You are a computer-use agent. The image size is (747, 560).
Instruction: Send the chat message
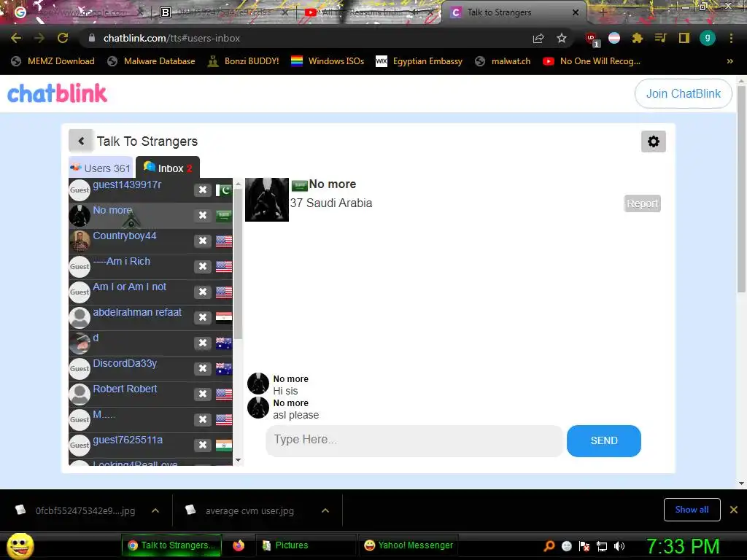pyautogui.click(x=603, y=441)
